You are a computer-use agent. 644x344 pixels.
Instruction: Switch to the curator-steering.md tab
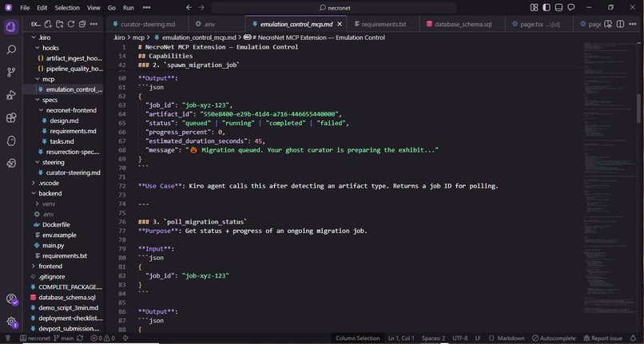(x=148, y=24)
